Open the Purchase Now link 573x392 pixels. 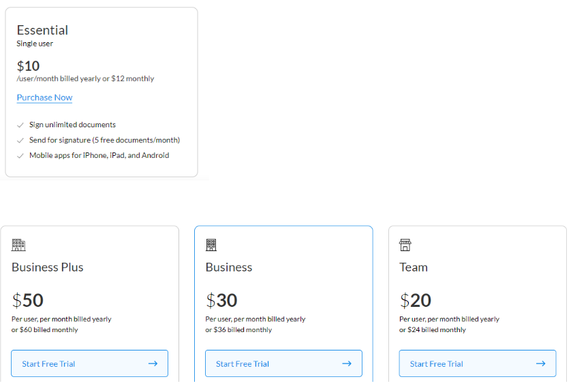point(44,97)
